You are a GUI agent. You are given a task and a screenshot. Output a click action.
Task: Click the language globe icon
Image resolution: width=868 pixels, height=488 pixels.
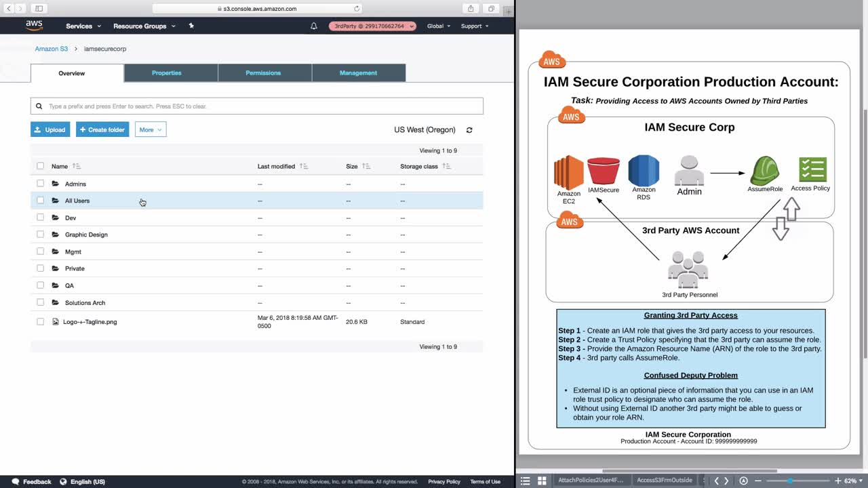click(x=63, y=482)
